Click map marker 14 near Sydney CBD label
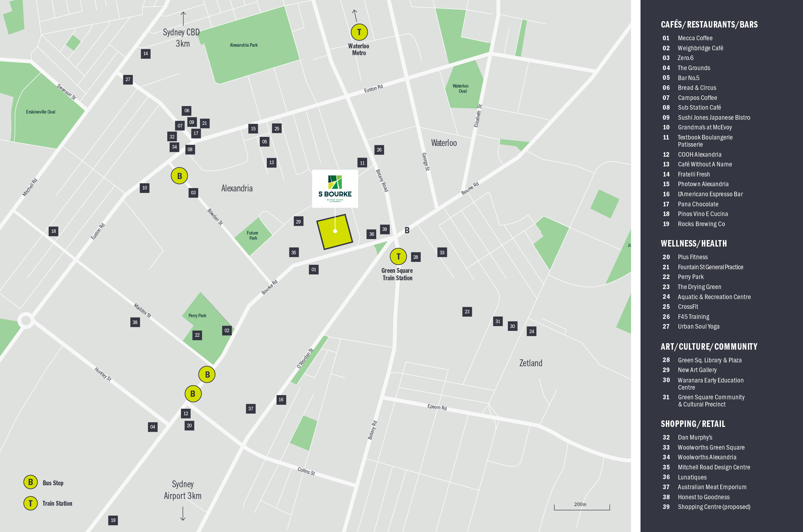Viewport: 803px width, 532px height. tap(146, 54)
